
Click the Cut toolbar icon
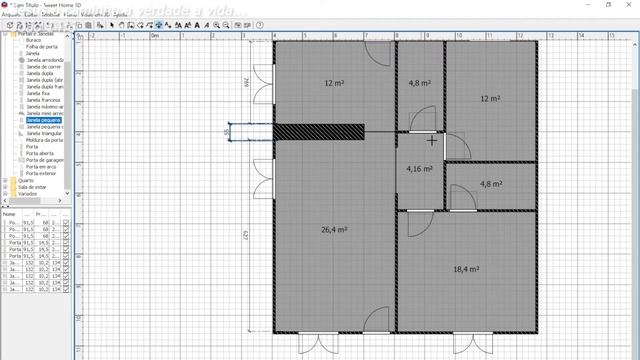[69, 25]
